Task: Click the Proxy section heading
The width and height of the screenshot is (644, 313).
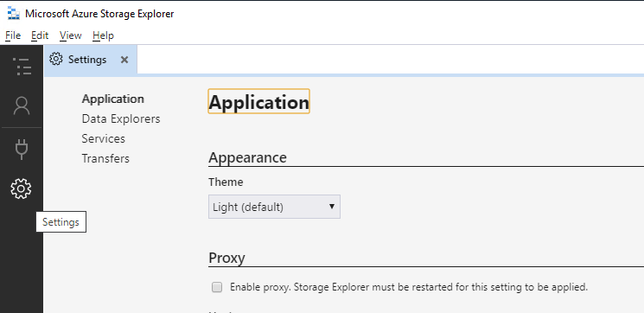Action: (226, 258)
